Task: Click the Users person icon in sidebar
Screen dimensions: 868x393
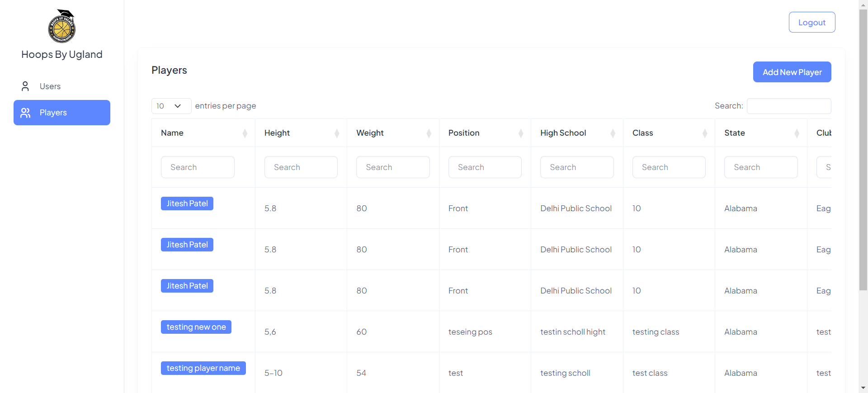Action: 25,86
